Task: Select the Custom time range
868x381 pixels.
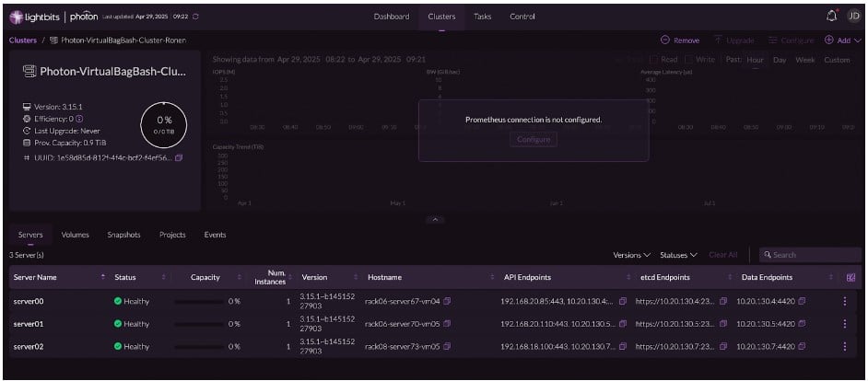Action: [837, 60]
